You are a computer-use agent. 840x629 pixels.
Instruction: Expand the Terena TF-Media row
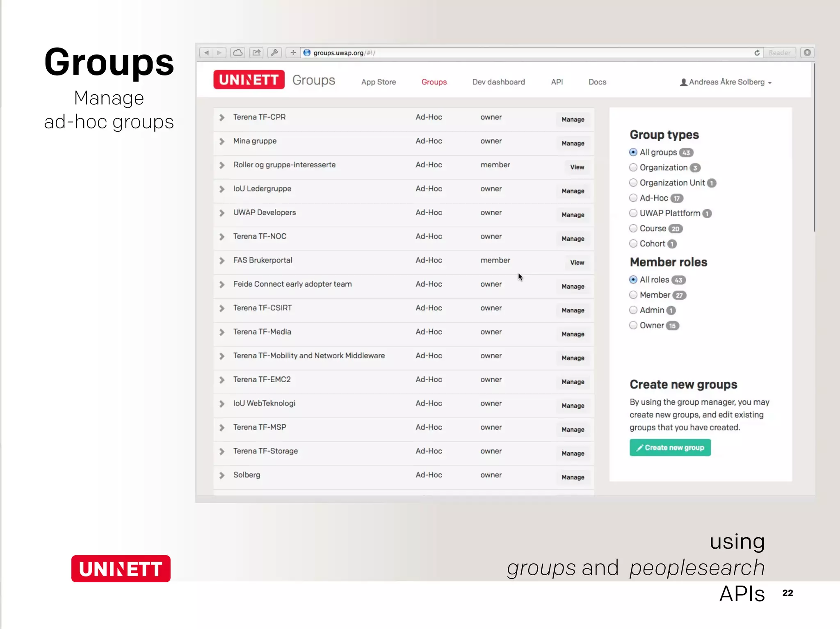[x=221, y=332]
